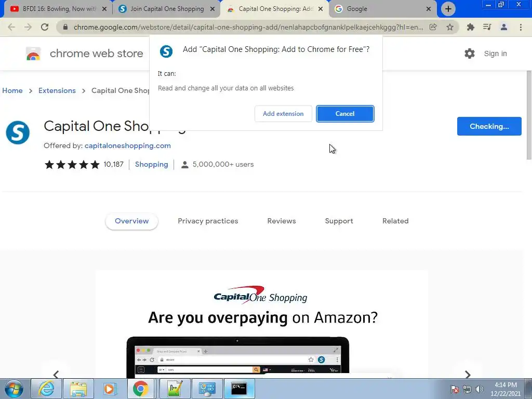
Task: Open the Privacy practices tab
Action: point(208,221)
